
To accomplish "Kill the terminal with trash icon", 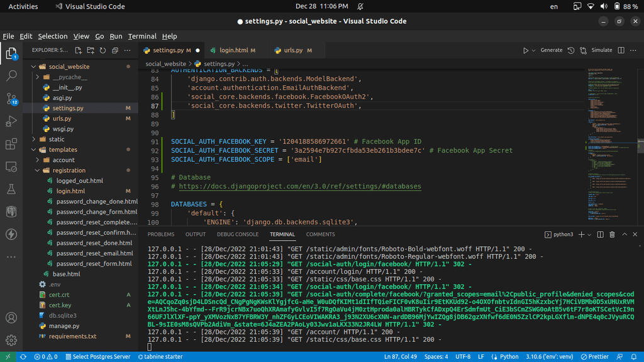I will (x=612, y=234).
